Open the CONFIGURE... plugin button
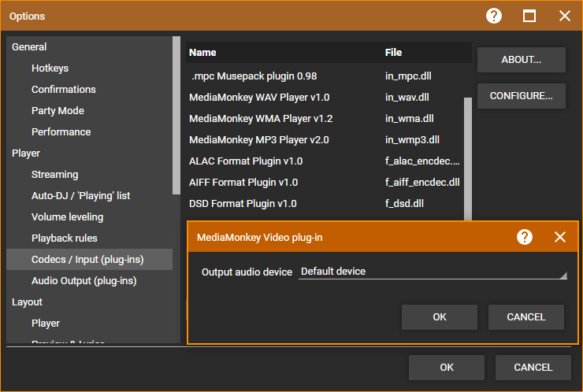 point(521,96)
